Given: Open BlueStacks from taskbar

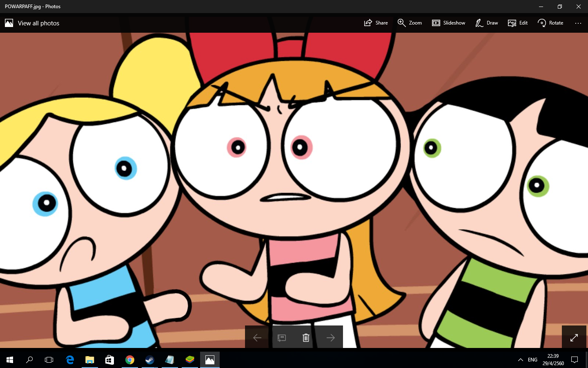Looking at the screenshot, I should pyautogui.click(x=190, y=360).
